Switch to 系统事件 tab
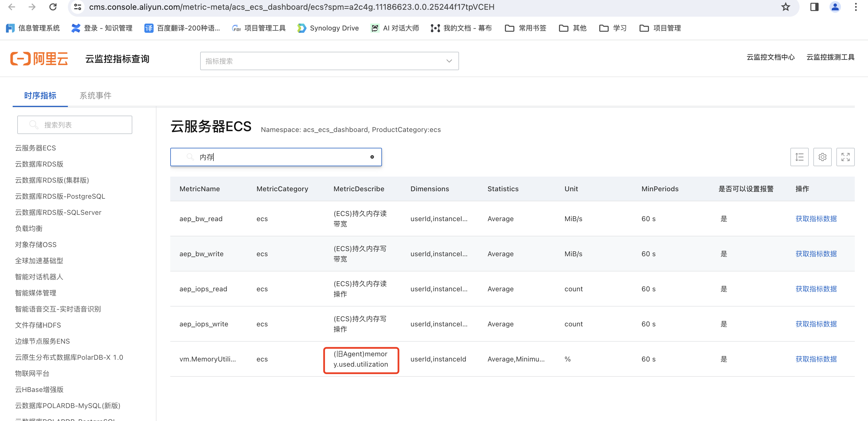868x421 pixels. [x=95, y=96]
